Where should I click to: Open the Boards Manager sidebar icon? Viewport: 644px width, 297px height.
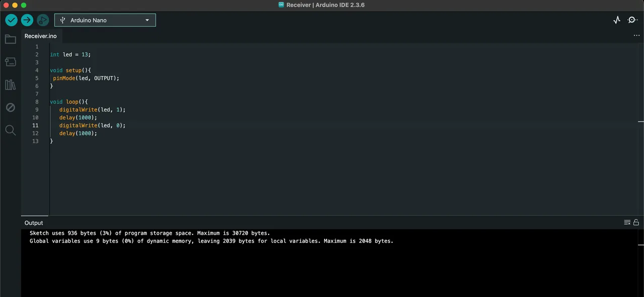pos(10,62)
